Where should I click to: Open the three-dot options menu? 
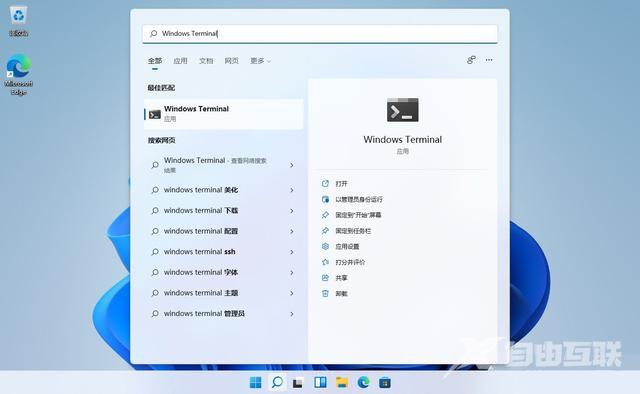[x=489, y=60]
